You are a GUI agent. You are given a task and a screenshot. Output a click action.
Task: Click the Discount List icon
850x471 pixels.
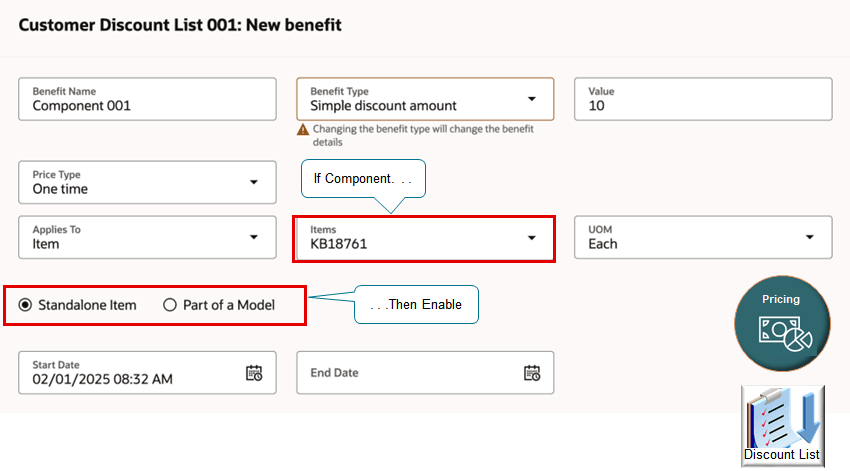click(782, 426)
